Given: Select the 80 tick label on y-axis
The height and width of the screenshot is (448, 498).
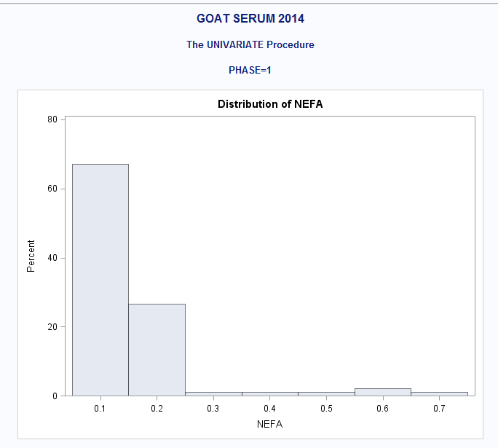Looking at the screenshot, I should [x=52, y=119].
